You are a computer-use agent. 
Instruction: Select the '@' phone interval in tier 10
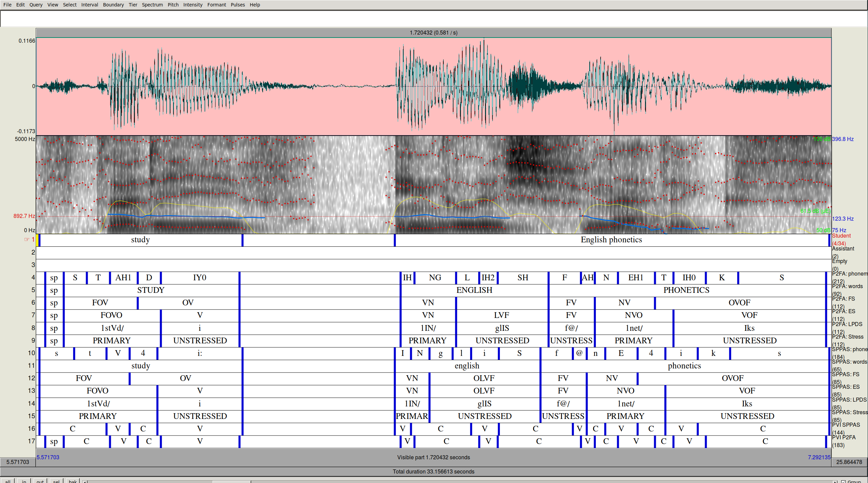pyautogui.click(x=579, y=353)
